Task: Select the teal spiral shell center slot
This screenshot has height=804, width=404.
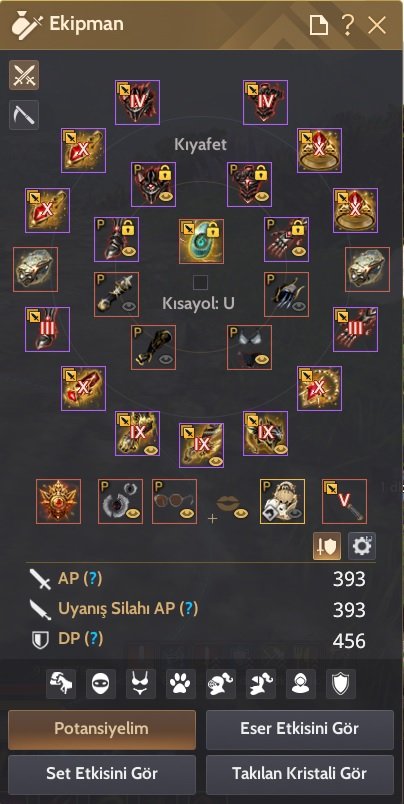Action: (x=201, y=242)
